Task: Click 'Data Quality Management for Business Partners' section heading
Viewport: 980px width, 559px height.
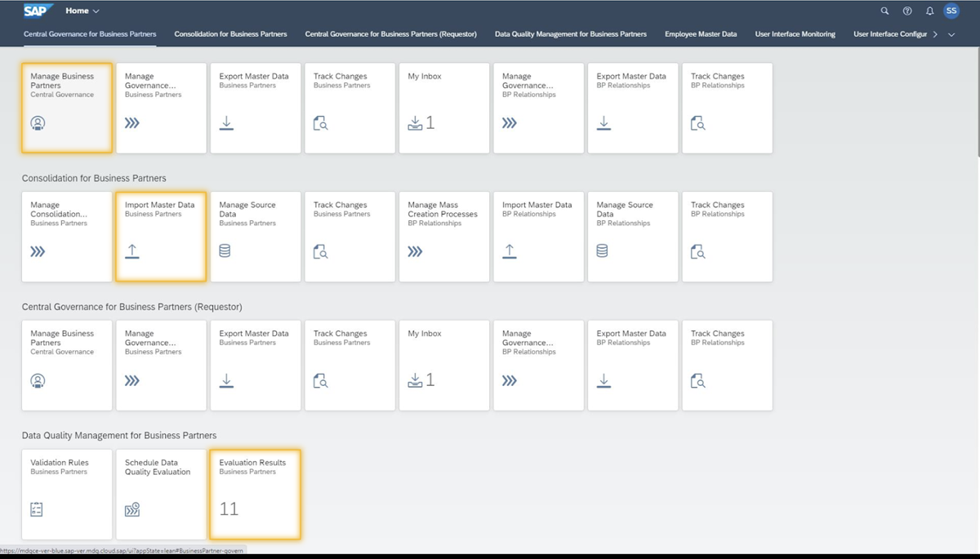Action: (119, 435)
